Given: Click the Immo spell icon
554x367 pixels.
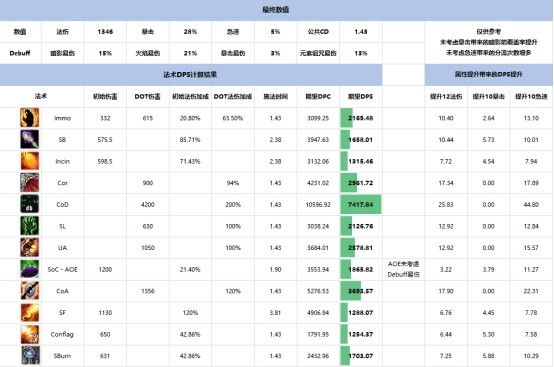Looking at the screenshot, I should click(30, 118).
